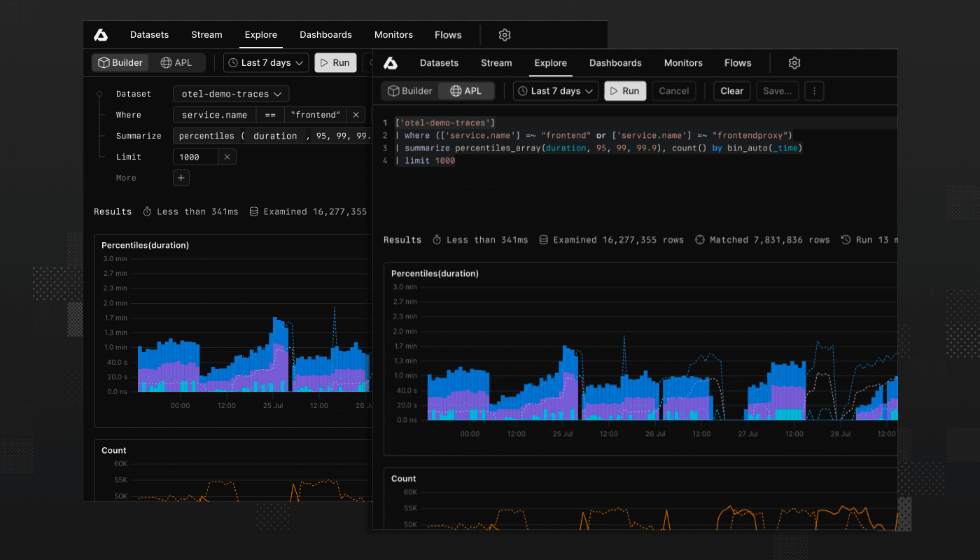
Task: Switch to the Dashboards tab
Action: (x=615, y=62)
